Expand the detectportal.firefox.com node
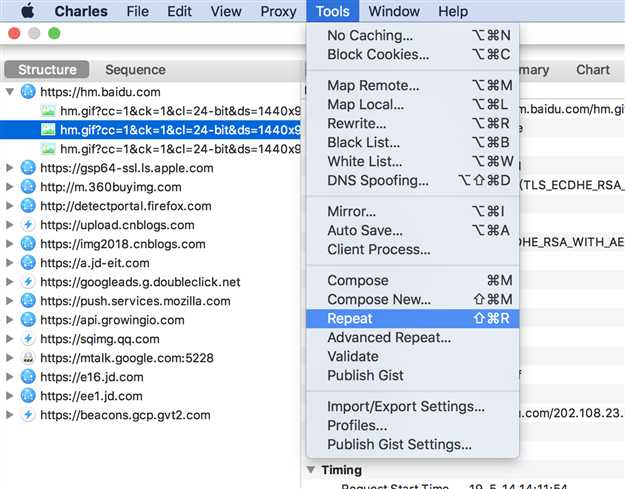This screenshot has height=489, width=625. click(x=10, y=206)
